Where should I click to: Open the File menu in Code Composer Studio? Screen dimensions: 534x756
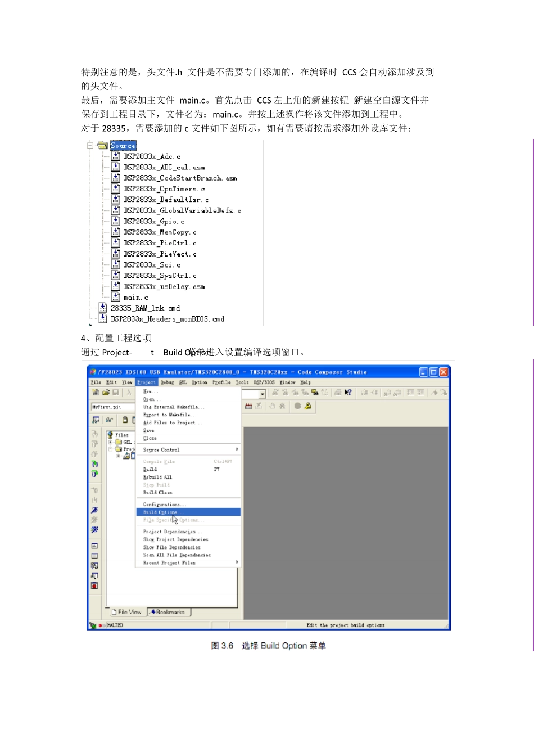click(x=96, y=382)
